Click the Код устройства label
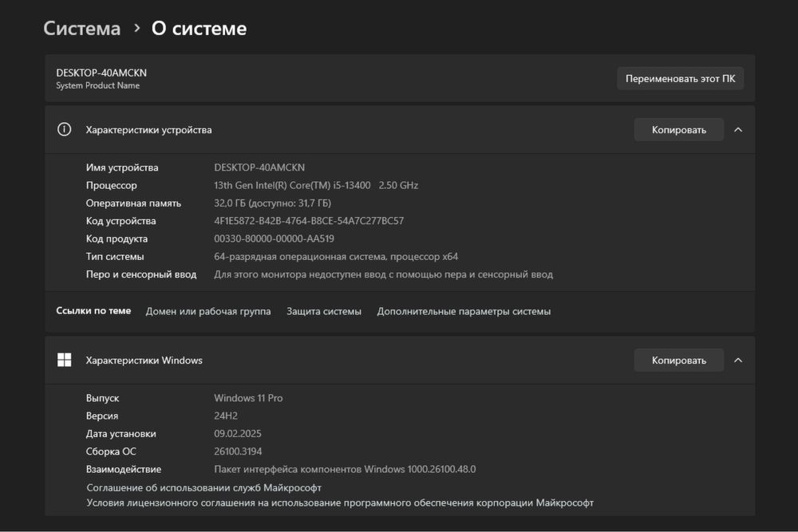Screen dimensions: 798x532 click(120, 221)
